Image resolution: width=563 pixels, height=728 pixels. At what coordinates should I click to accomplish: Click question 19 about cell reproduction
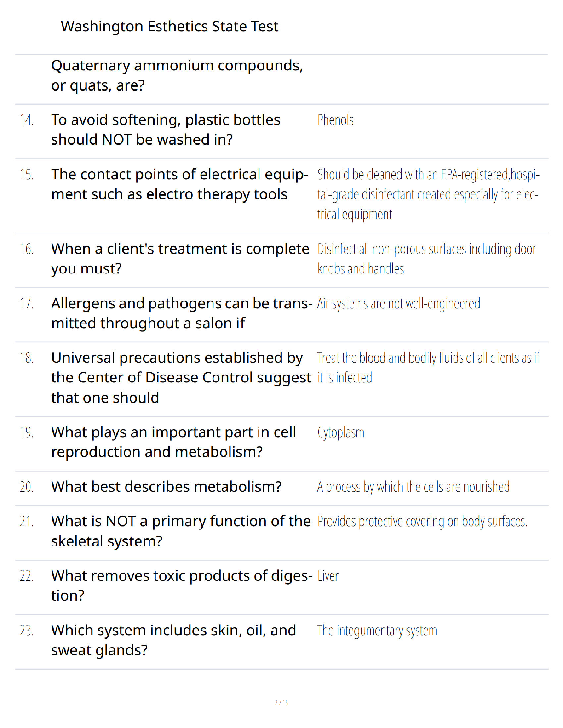(173, 442)
